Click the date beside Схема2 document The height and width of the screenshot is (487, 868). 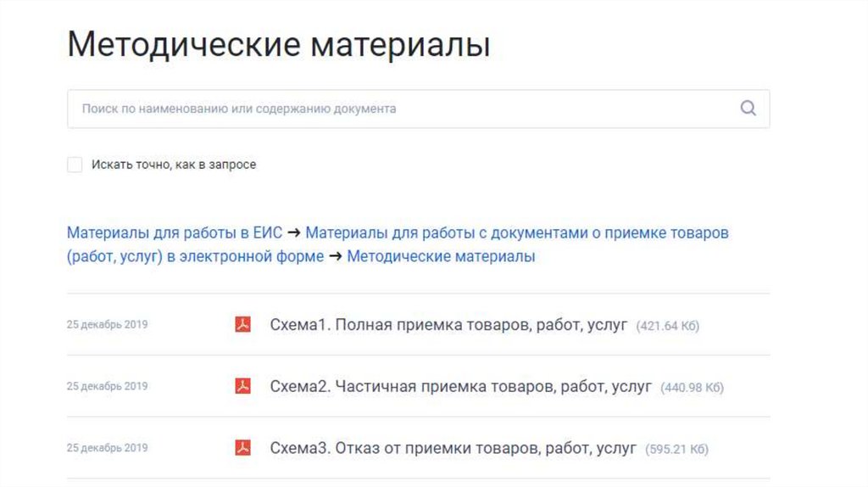107,386
